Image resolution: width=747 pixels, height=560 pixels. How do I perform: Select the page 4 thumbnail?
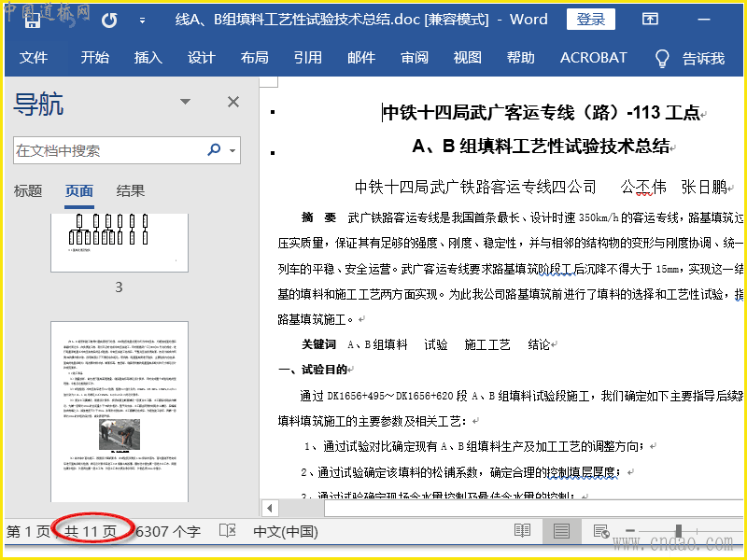click(x=119, y=411)
